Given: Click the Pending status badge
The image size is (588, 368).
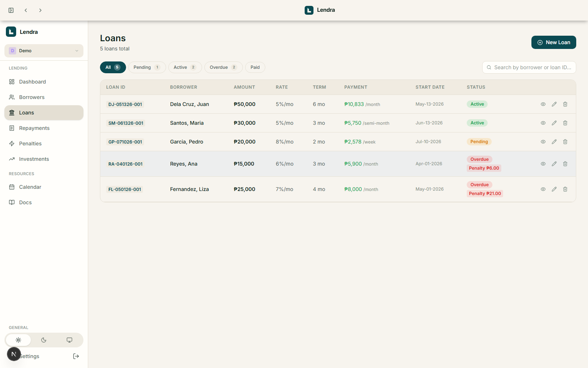Looking at the screenshot, I should coord(479,142).
